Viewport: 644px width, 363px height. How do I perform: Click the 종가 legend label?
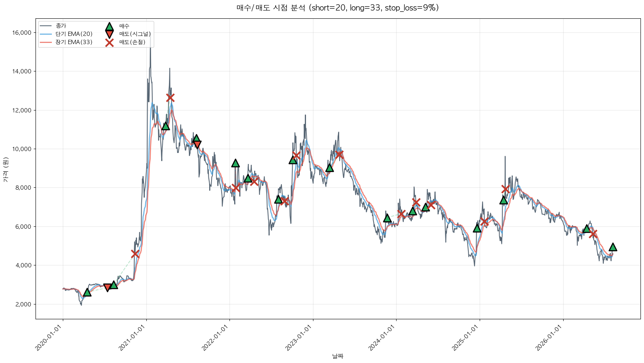tap(61, 26)
